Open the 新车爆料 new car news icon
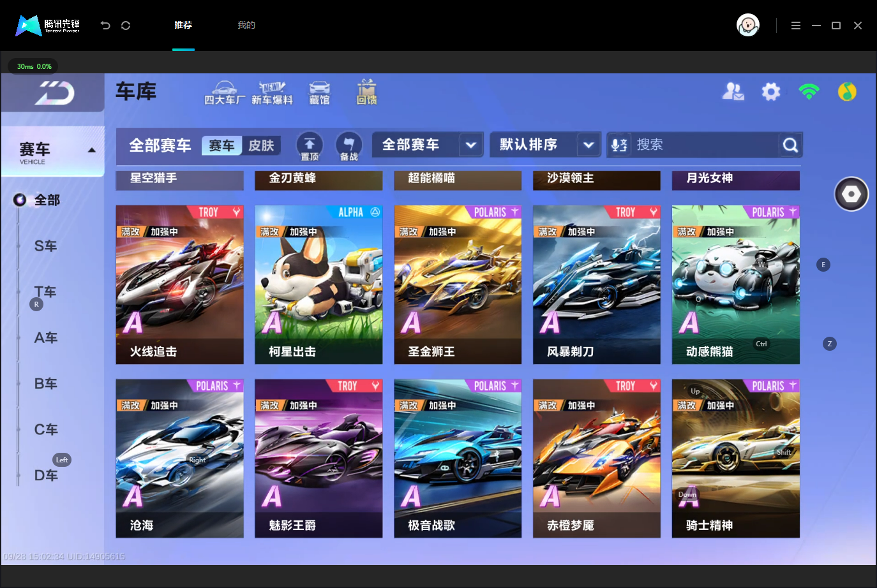Image resolution: width=877 pixels, height=588 pixels. pyautogui.click(x=272, y=93)
